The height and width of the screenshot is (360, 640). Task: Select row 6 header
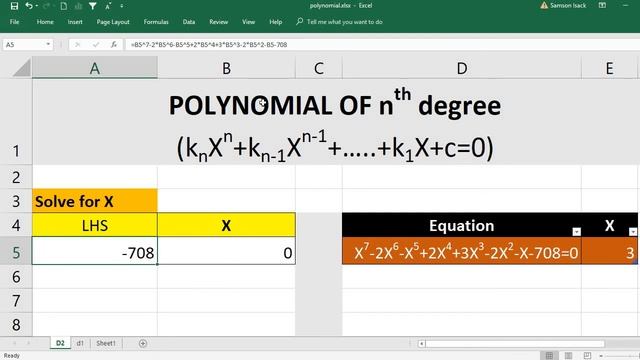(16, 277)
